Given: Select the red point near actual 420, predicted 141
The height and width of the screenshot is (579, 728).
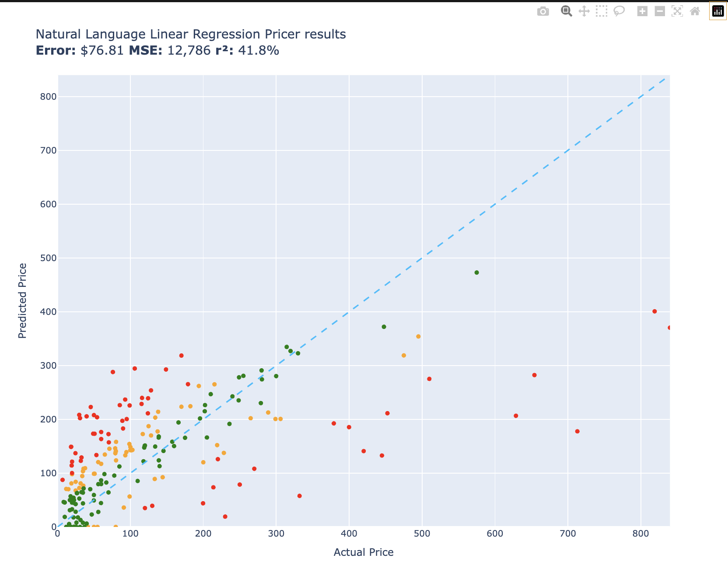Looking at the screenshot, I should click(364, 451).
